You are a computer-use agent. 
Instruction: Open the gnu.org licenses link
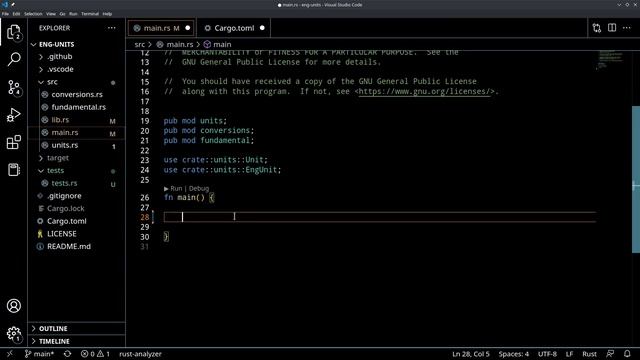pos(424,91)
